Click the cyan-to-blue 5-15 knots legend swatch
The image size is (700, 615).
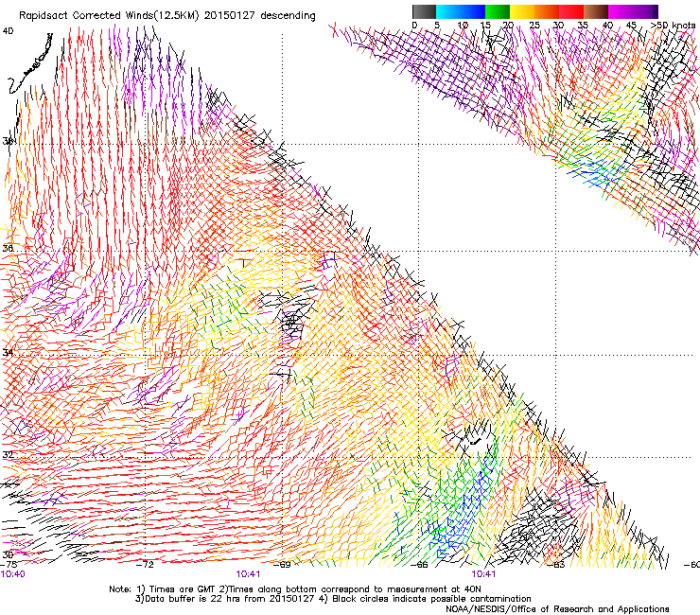click(461, 11)
